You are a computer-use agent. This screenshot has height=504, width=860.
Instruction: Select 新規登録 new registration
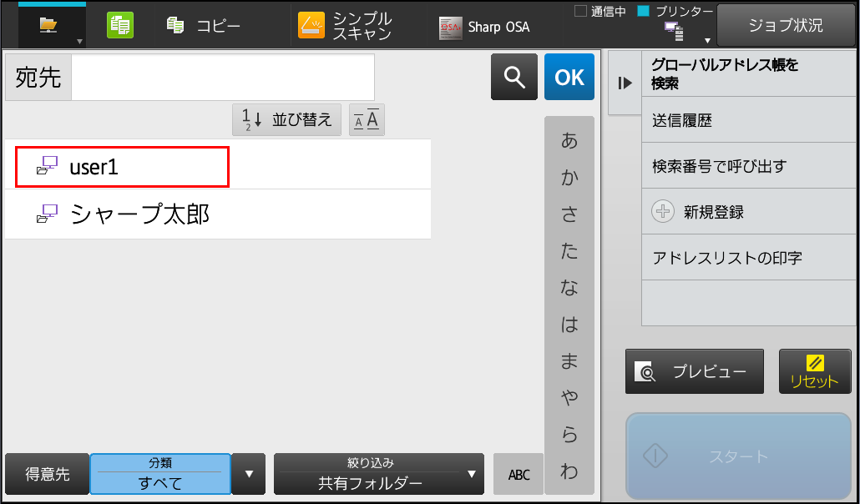(749, 212)
